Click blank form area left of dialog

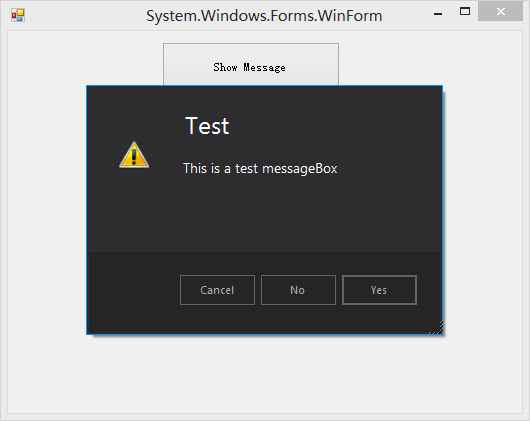tap(47, 209)
